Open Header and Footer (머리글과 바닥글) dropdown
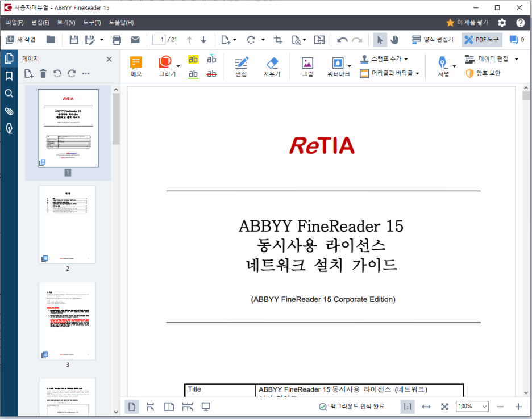Screen dimensions: 532x419 389,73
